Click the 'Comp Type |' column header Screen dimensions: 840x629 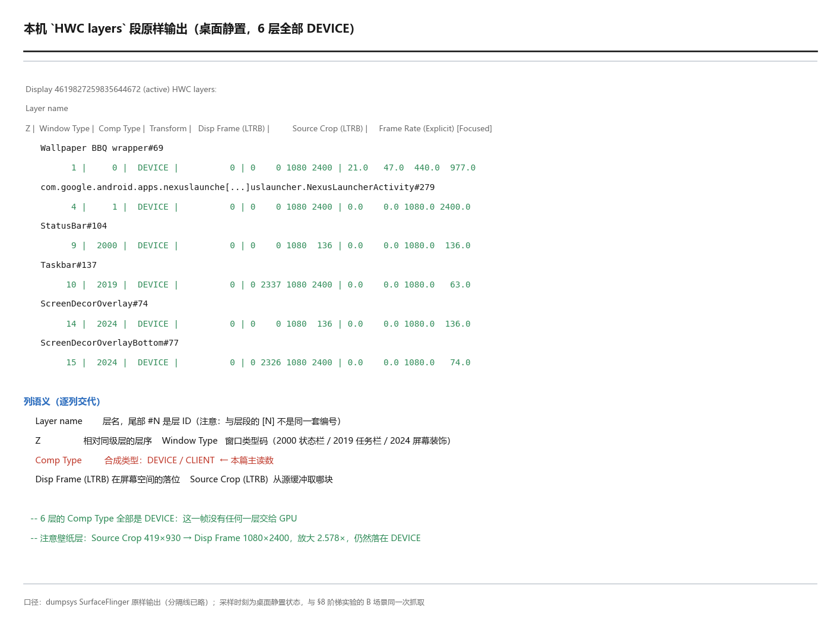click(x=122, y=128)
